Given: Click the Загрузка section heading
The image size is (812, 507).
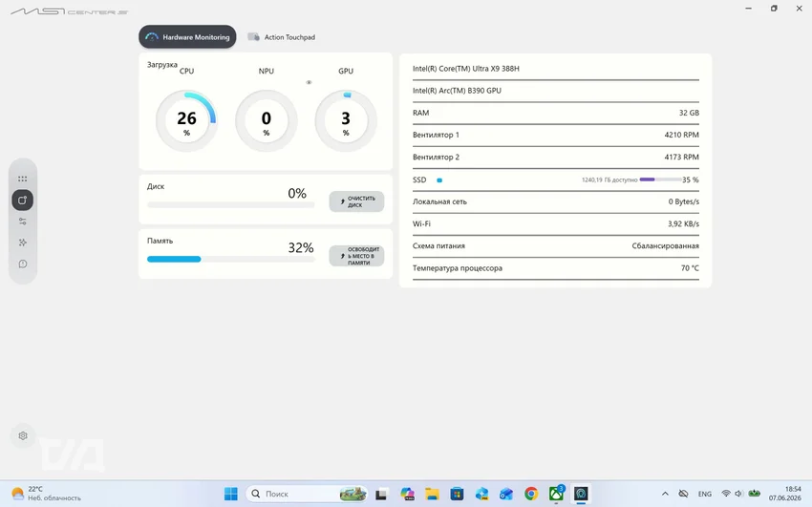Looking at the screenshot, I should [162, 65].
